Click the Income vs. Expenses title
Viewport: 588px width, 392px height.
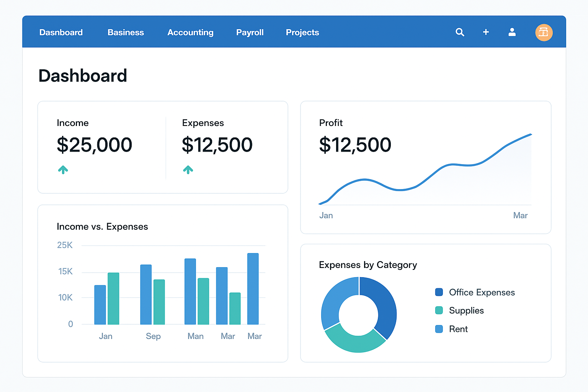(102, 227)
